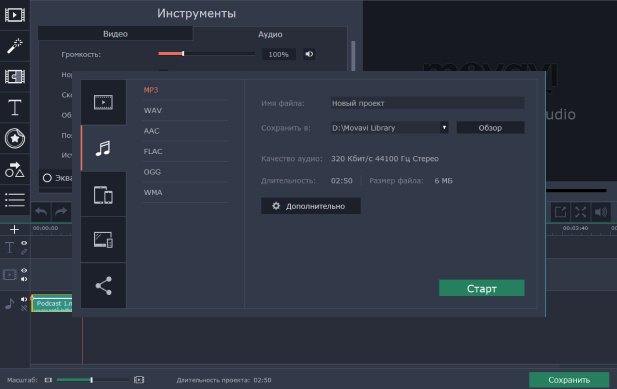Click the 6 МБ file size value
Screen dimensions: 617x389
click(x=443, y=181)
